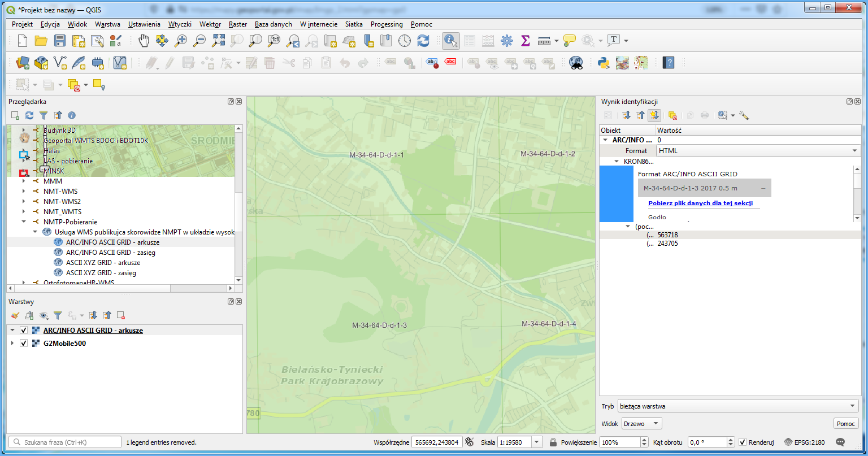
Task: Click the Remove Layer icon in Warstwy panel
Action: tap(121, 315)
